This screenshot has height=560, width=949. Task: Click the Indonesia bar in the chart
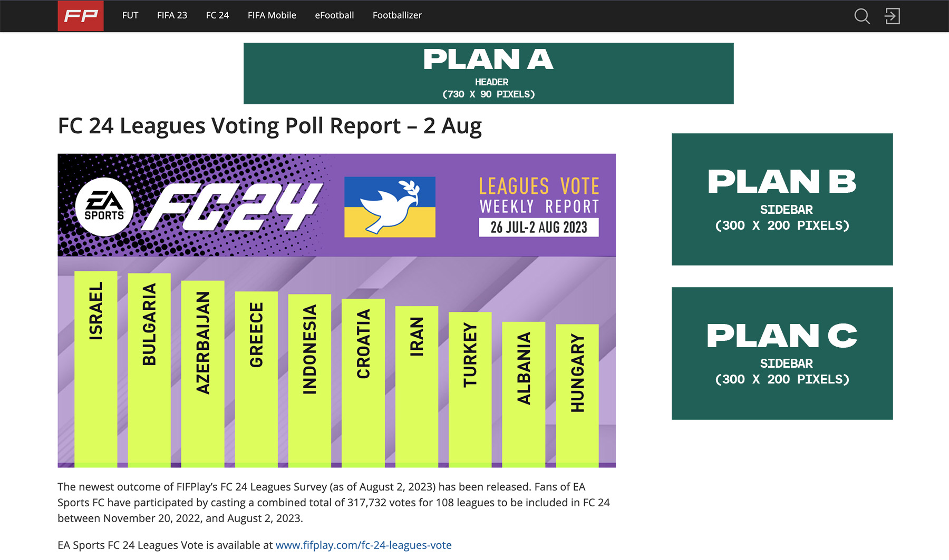tap(309, 379)
